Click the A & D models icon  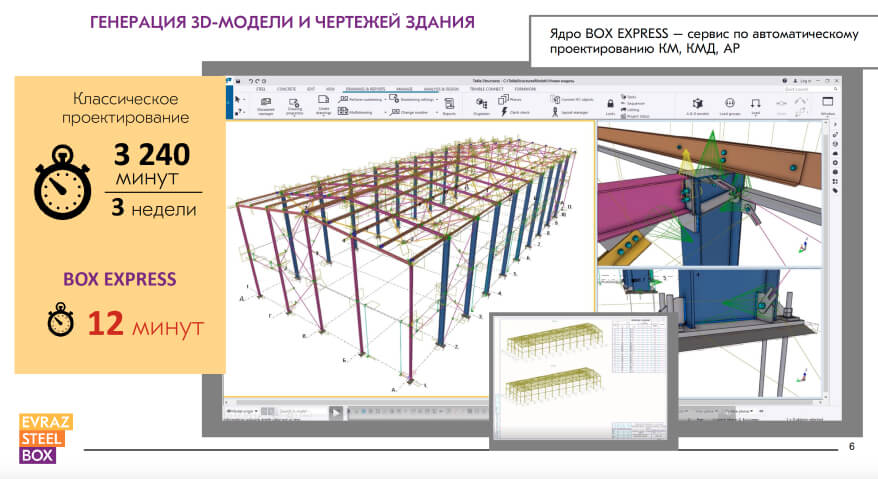pos(698,106)
